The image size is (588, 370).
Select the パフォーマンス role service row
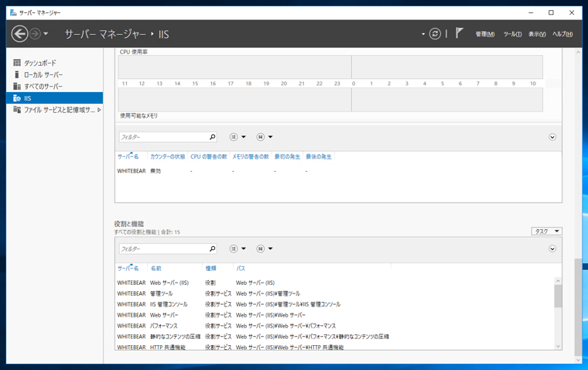[335, 326]
